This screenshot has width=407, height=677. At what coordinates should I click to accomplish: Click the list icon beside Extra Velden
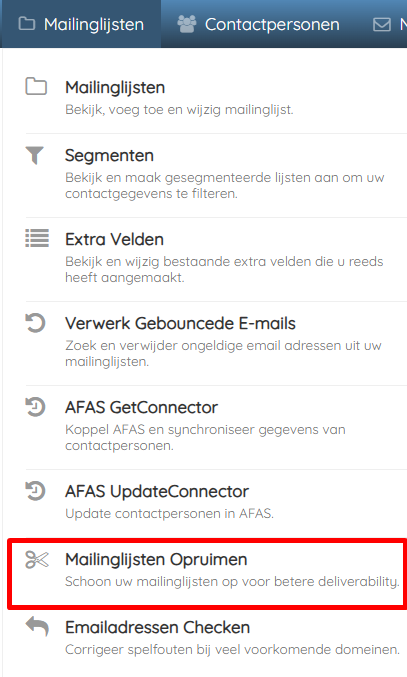37,238
